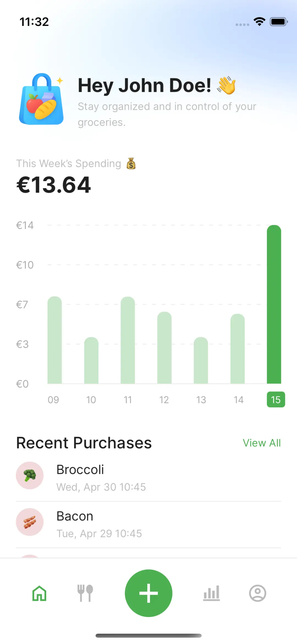Tap the day 12 date label
Image resolution: width=297 pixels, height=644 pixels.
(164, 400)
